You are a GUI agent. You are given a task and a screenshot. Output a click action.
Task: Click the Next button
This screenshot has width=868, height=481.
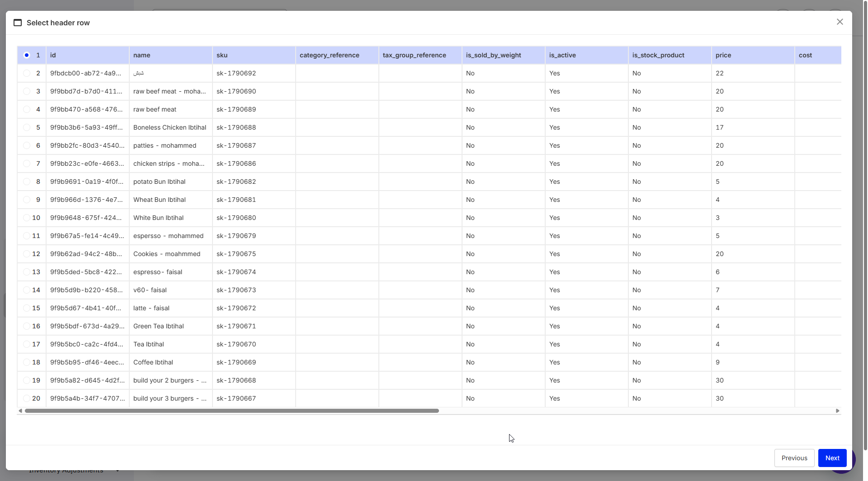[x=832, y=458]
